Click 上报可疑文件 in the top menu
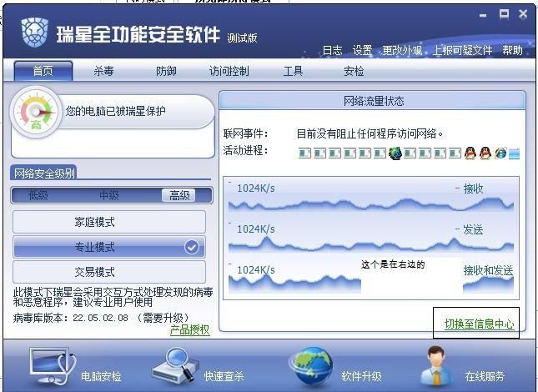The image size is (538, 392). click(x=462, y=50)
